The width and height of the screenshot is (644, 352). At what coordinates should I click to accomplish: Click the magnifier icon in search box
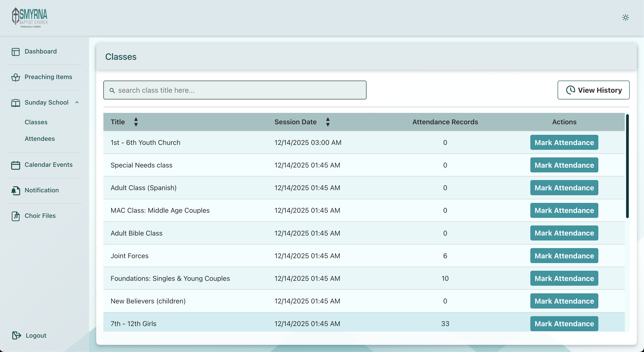[x=112, y=90]
